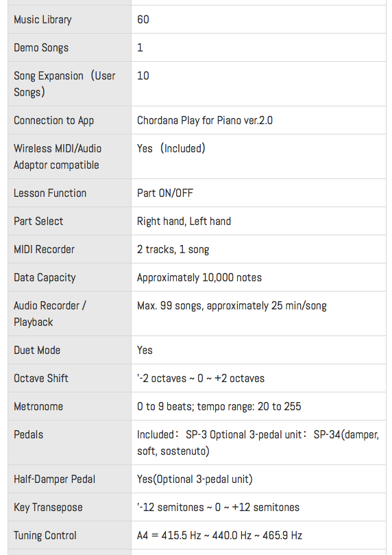
Task: Select the Part ON/OFF value
Action: 165,193
